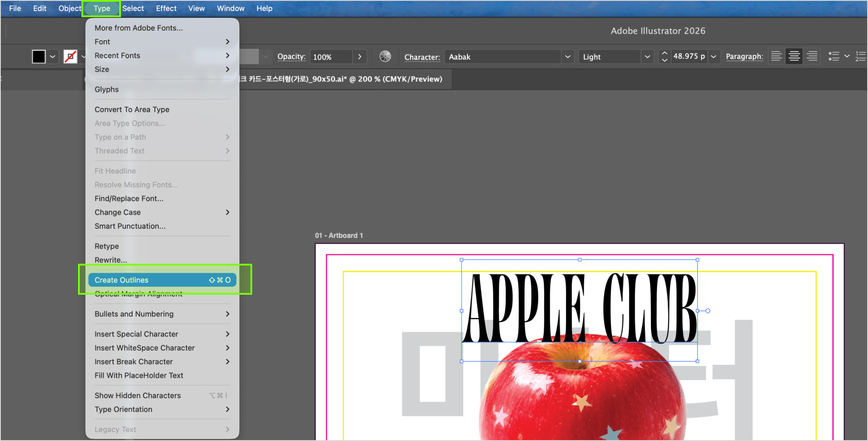Expand the Recent Fonts submenu

coord(162,55)
